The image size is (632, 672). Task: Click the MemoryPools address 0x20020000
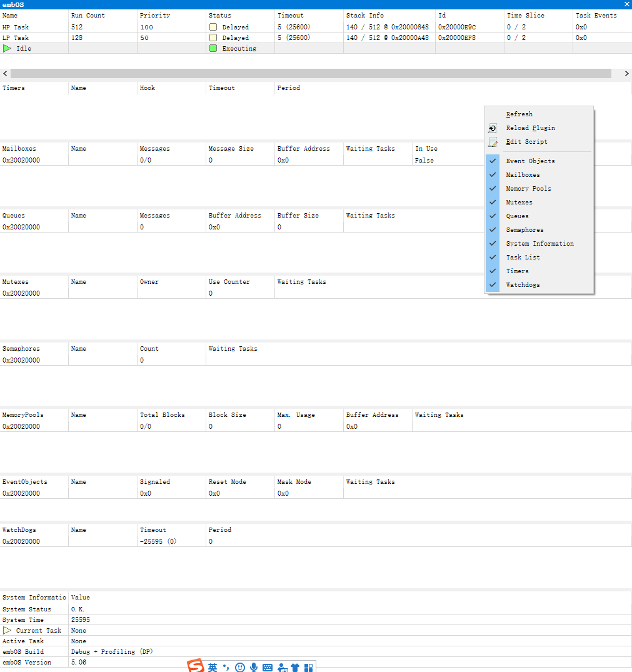click(21, 427)
